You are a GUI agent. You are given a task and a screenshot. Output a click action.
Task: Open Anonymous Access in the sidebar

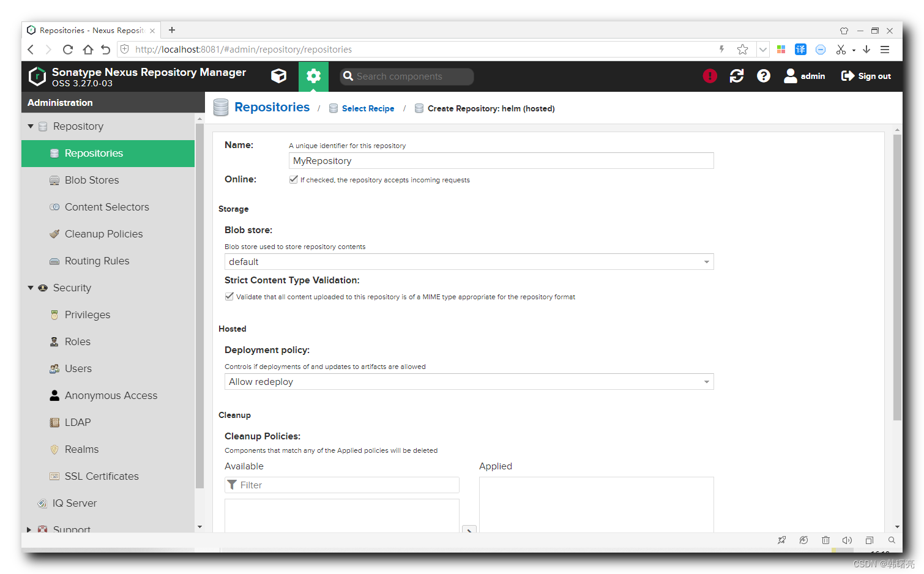[x=108, y=396]
